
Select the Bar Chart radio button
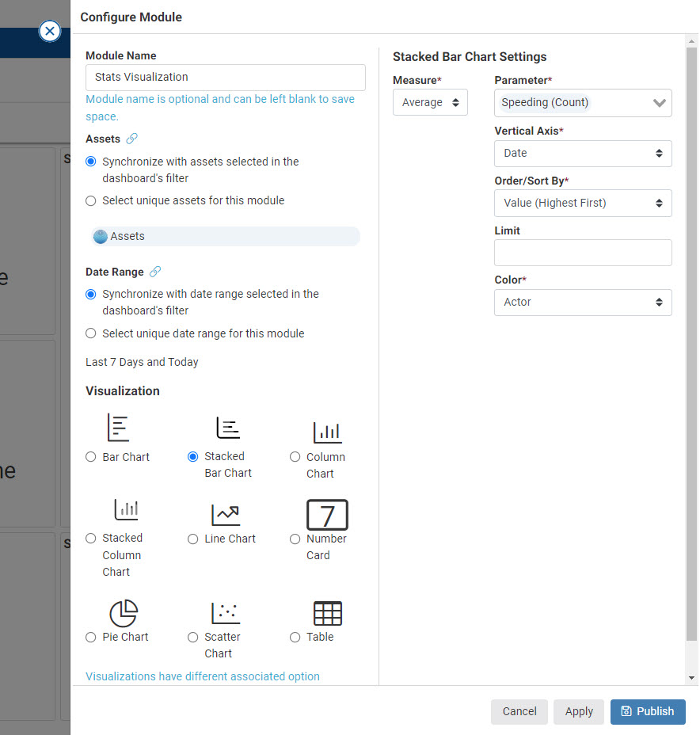[x=90, y=456]
